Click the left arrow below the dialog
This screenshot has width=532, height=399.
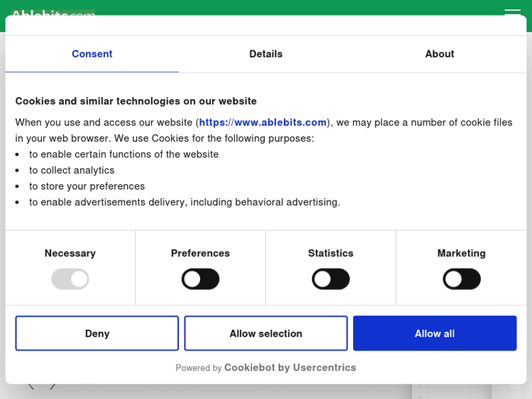coord(31,386)
